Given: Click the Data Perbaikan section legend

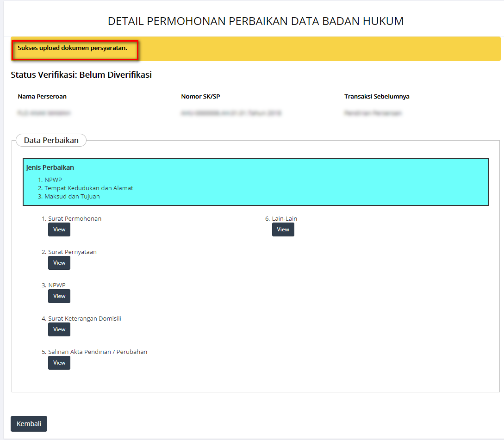Looking at the screenshot, I should [x=51, y=140].
